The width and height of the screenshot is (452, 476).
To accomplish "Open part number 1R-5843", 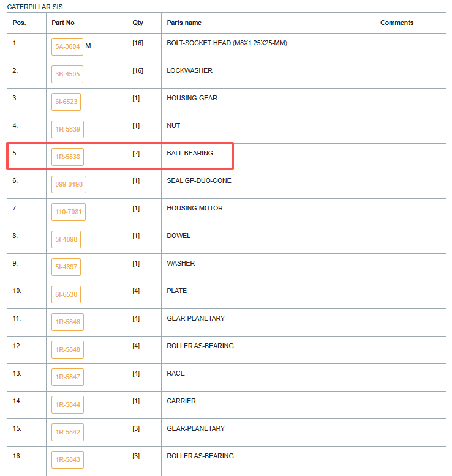I will click(x=67, y=459).
